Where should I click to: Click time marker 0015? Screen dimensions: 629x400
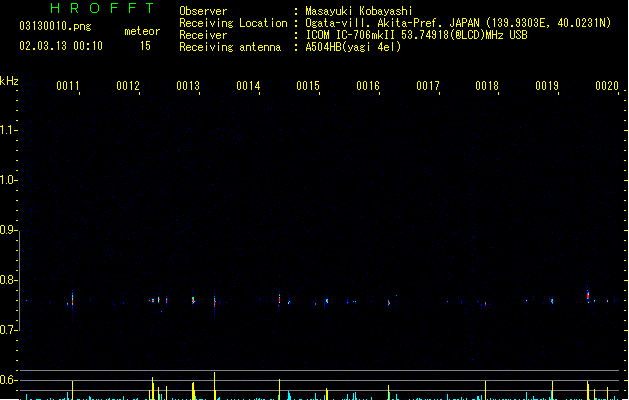click(308, 86)
